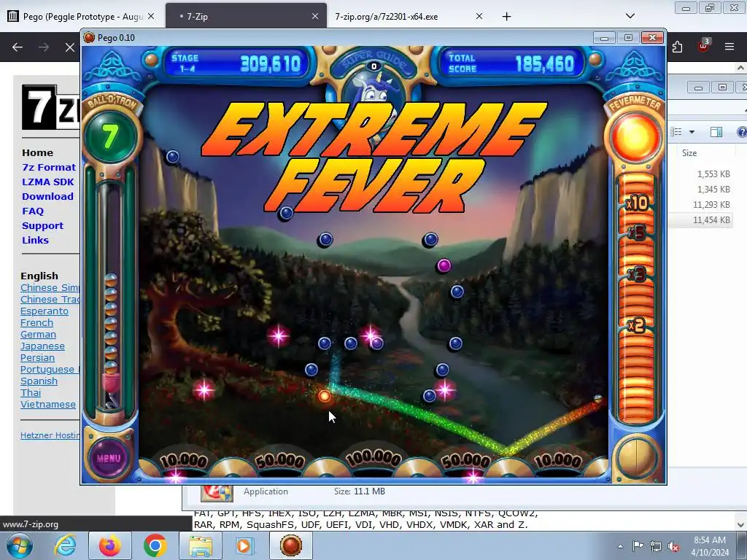Click the Fevermeter orange orb

coord(635,138)
